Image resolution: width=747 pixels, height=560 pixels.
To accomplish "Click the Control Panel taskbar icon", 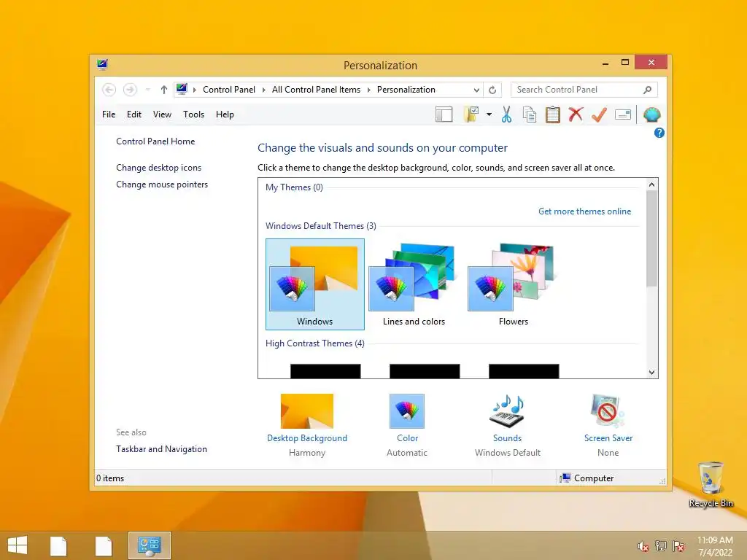I will click(149, 545).
